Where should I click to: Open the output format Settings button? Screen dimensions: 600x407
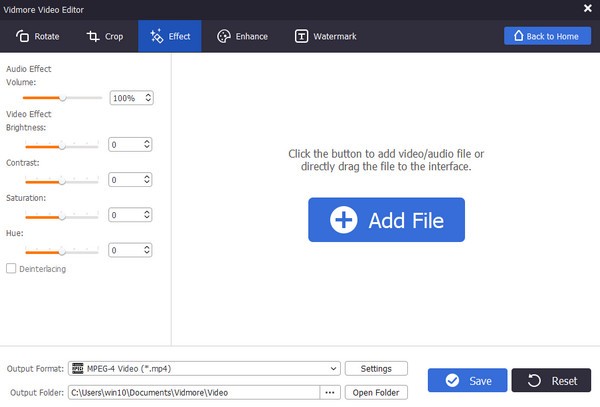click(376, 368)
